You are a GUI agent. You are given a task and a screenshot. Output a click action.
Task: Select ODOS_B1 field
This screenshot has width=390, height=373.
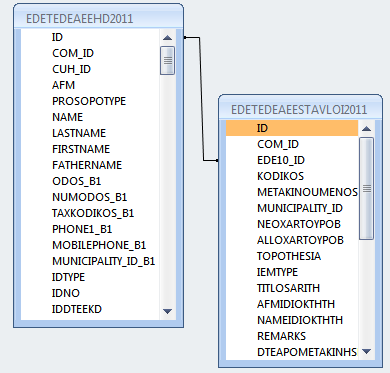pyautogui.click(x=90, y=181)
